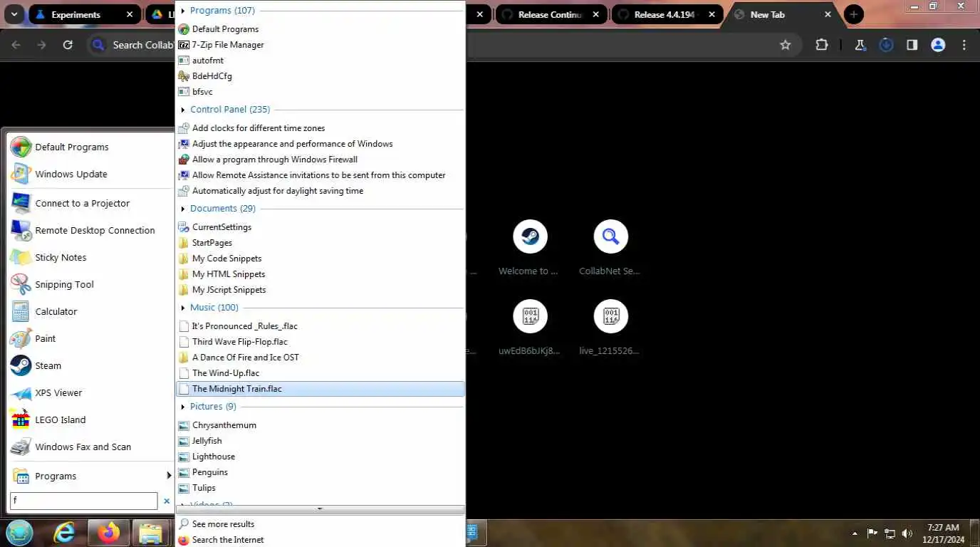The height and width of the screenshot is (547, 980).
Task: Click Firefox icon on taskbar
Action: tap(108, 533)
